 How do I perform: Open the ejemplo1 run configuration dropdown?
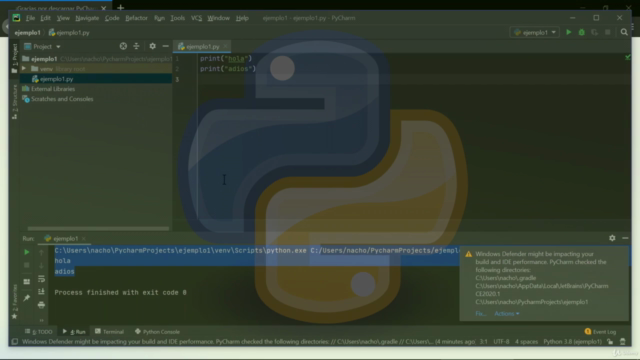pos(534,32)
